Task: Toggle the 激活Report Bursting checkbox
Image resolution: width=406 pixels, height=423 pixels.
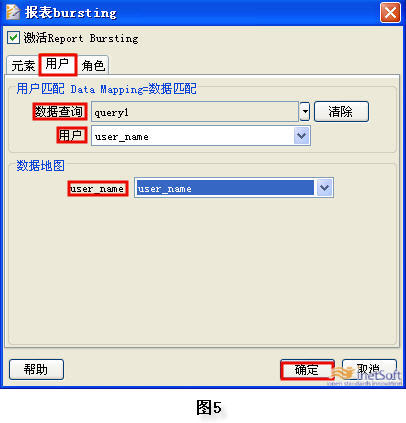Action: [13, 37]
